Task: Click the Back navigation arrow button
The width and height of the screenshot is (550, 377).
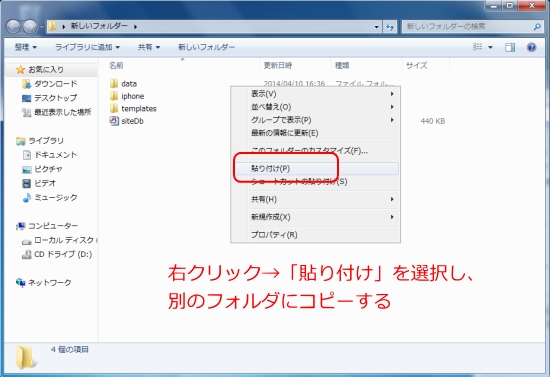Action: point(13,27)
